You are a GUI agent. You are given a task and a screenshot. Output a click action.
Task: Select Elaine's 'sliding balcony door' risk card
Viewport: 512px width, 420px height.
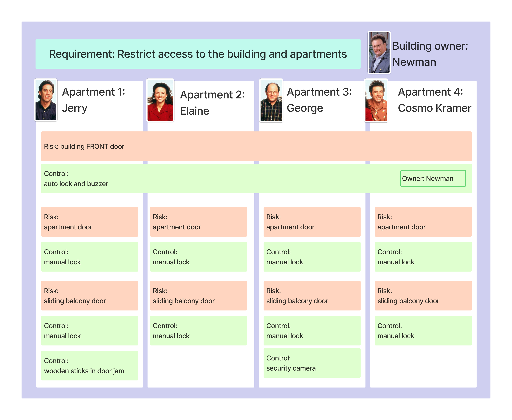click(x=198, y=295)
